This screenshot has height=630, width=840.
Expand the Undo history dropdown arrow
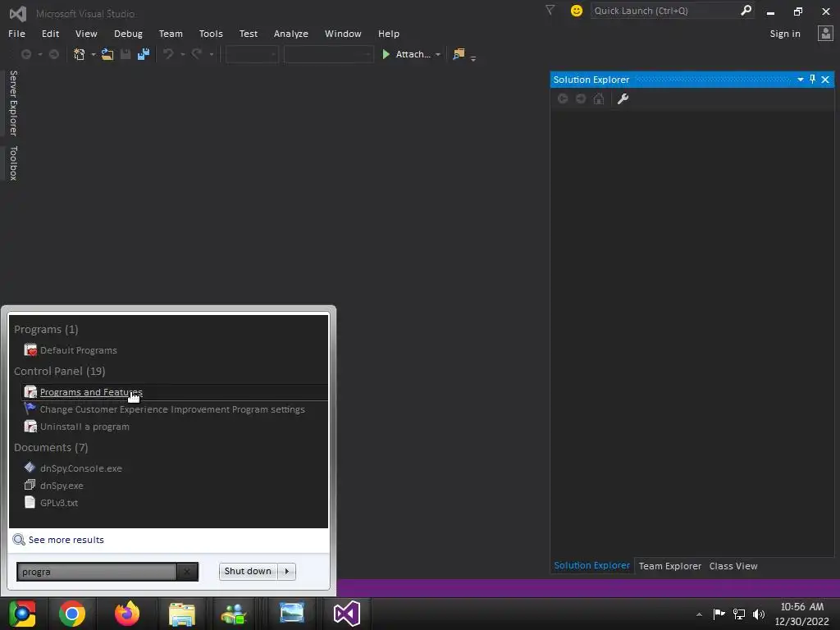(x=183, y=55)
